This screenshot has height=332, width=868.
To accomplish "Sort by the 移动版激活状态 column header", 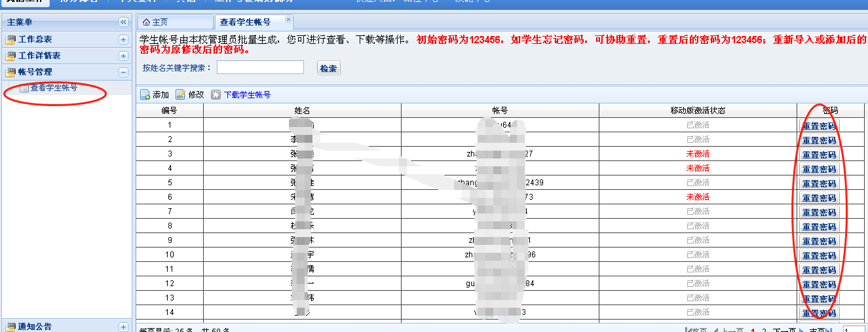I will coord(698,111).
